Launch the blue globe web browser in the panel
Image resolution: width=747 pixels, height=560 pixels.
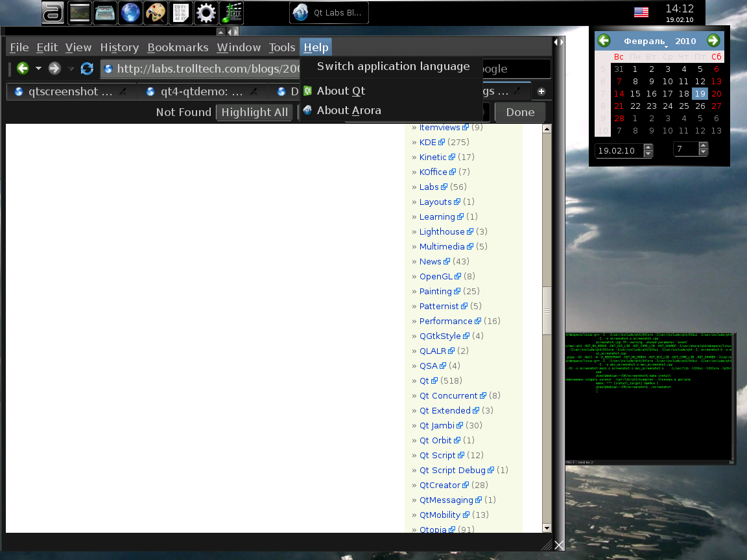coord(130,13)
